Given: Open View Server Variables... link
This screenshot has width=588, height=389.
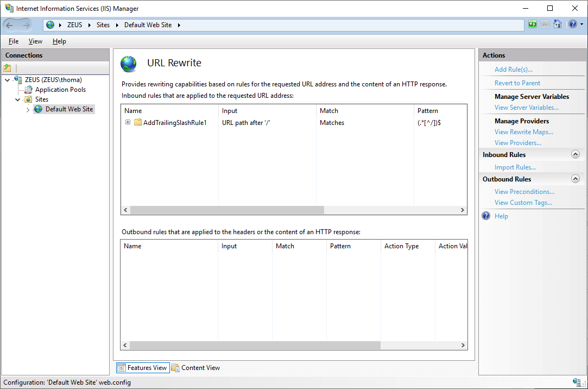Looking at the screenshot, I should 527,107.
